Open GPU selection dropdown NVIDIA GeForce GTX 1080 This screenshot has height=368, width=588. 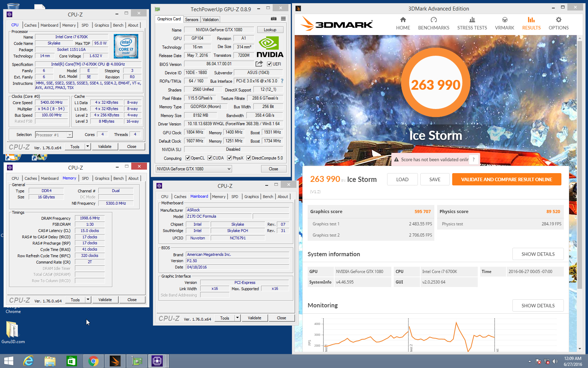194,169
